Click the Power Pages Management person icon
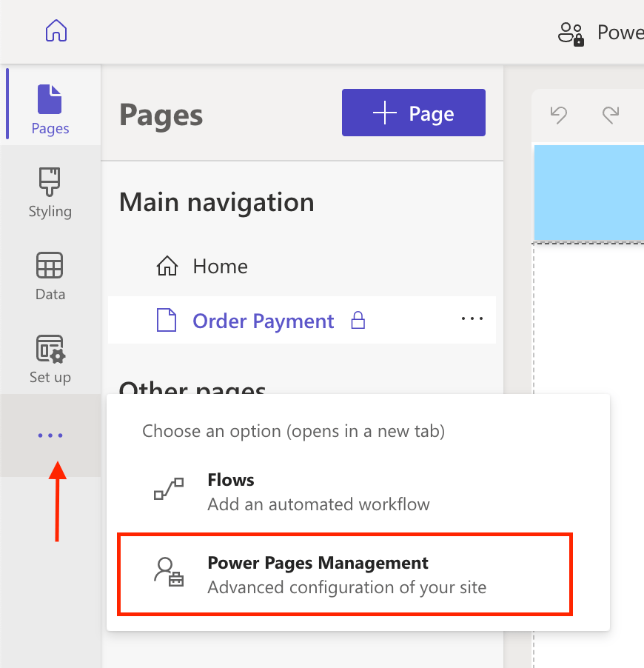Image resolution: width=644 pixels, height=668 pixels. [x=167, y=572]
